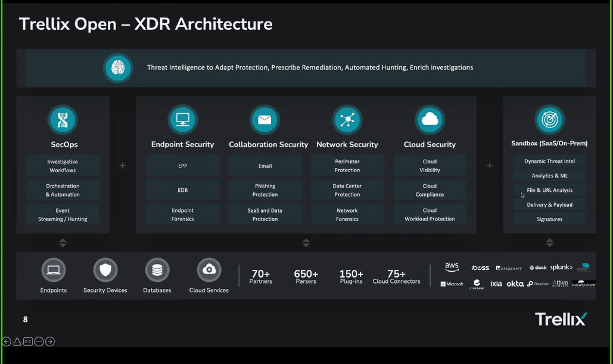
Task: Click the SecOps DNA icon
Action: [63, 120]
